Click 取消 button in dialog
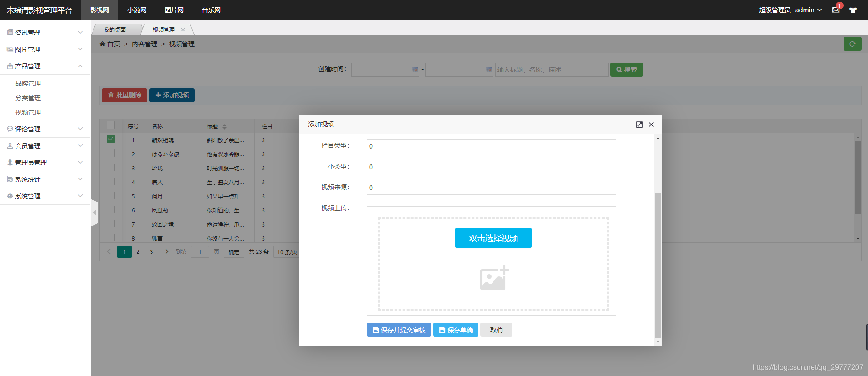The width and height of the screenshot is (868, 376). (x=497, y=330)
